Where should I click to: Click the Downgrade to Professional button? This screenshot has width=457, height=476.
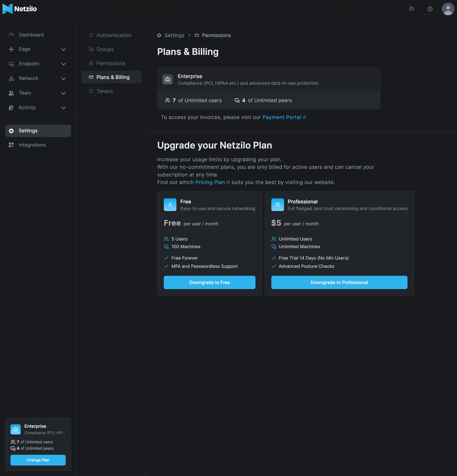pos(339,282)
